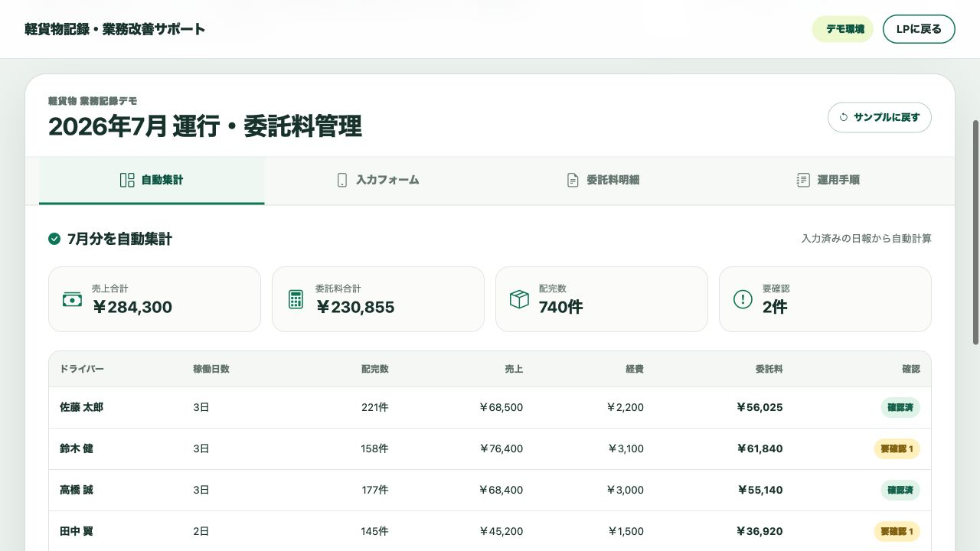This screenshot has width=980, height=551.
Task: Click the green checkmark beside 7月分を自動集計
Action: tap(54, 239)
